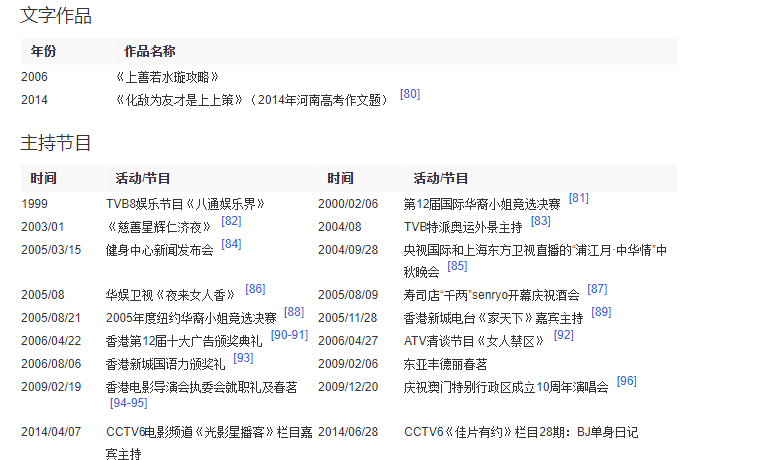Image resolution: width=775 pixels, height=460 pixels.
Task: Click reference [89] beside 家天下嘉宾主持
Action: (601, 312)
